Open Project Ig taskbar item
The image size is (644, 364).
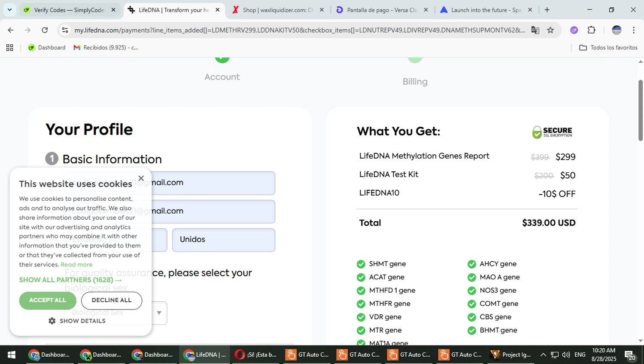[x=510, y=355]
